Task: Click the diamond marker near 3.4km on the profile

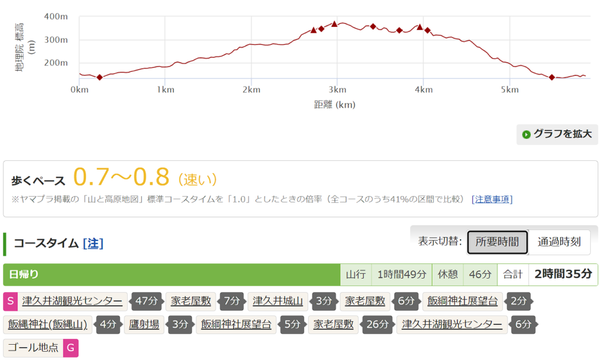Action: [373, 26]
